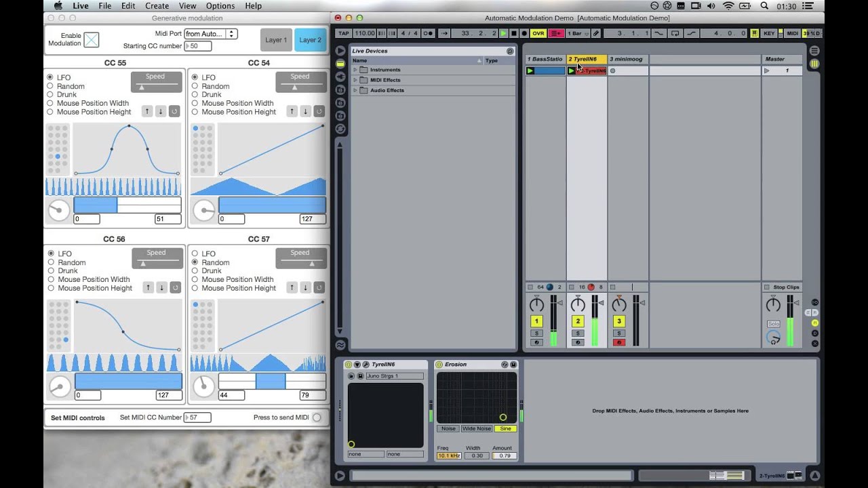Click the TAP tempo button in Live
This screenshot has width=868, height=488.
(x=343, y=33)
